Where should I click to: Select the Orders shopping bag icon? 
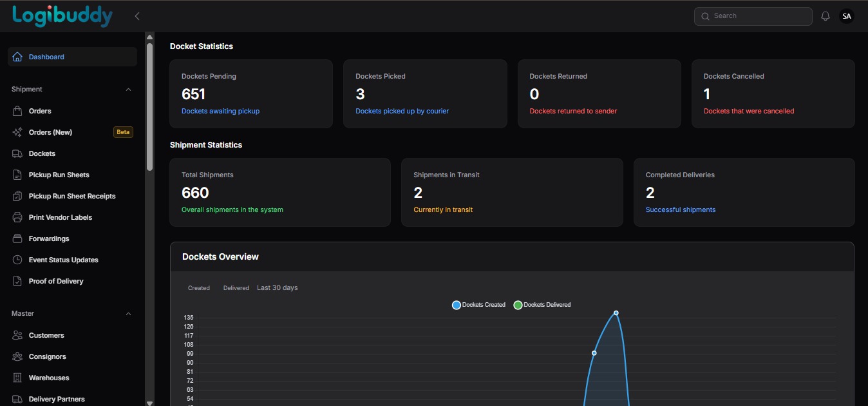coord(17,110)
